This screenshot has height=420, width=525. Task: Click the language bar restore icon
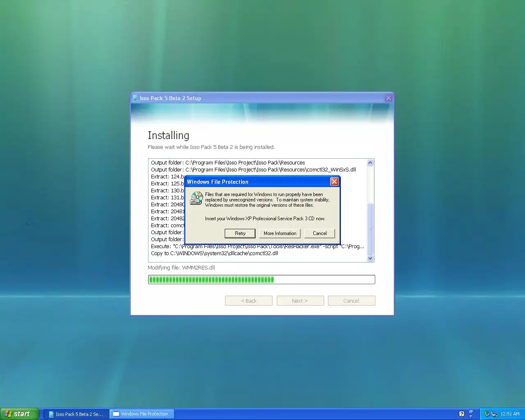click(x=471, y=411)
